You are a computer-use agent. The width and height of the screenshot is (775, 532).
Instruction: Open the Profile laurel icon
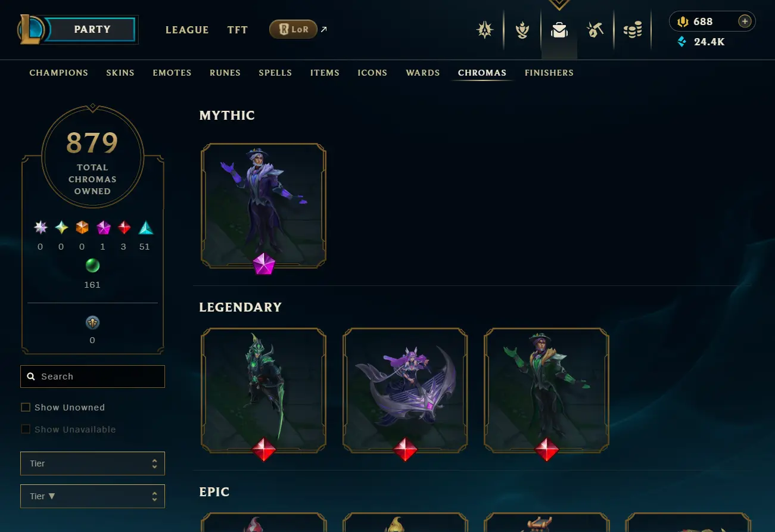(x=522, y=30)
